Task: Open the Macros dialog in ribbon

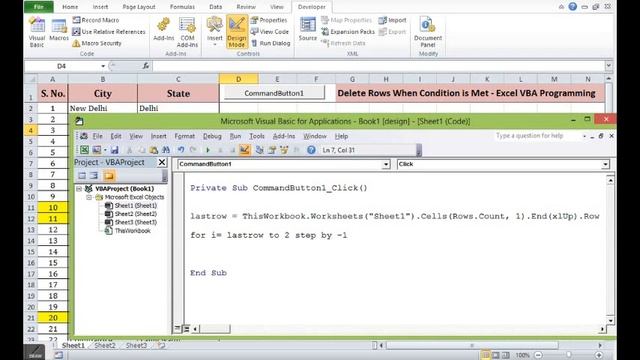Action: [x=59, y=30]
